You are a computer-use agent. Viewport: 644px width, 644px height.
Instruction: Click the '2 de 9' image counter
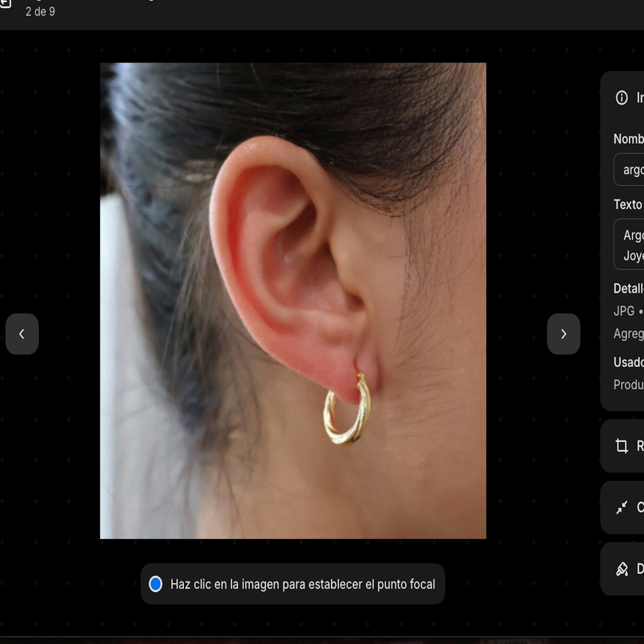tap(41, 12)
